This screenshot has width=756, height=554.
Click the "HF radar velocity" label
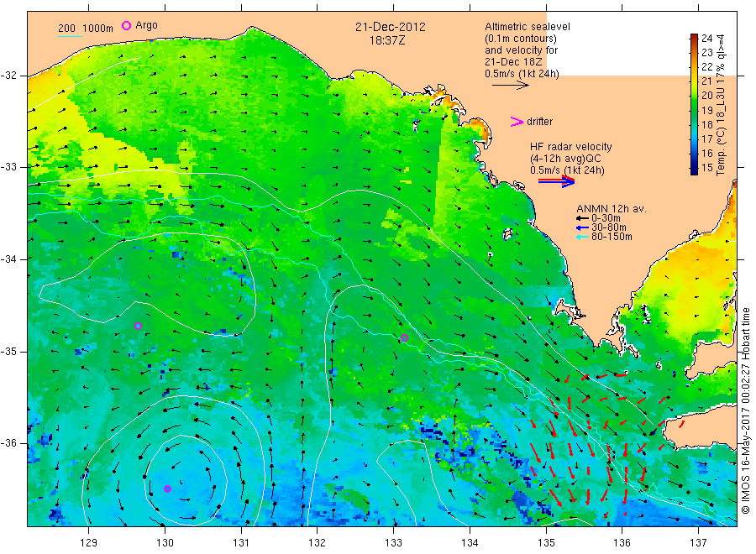571,146
